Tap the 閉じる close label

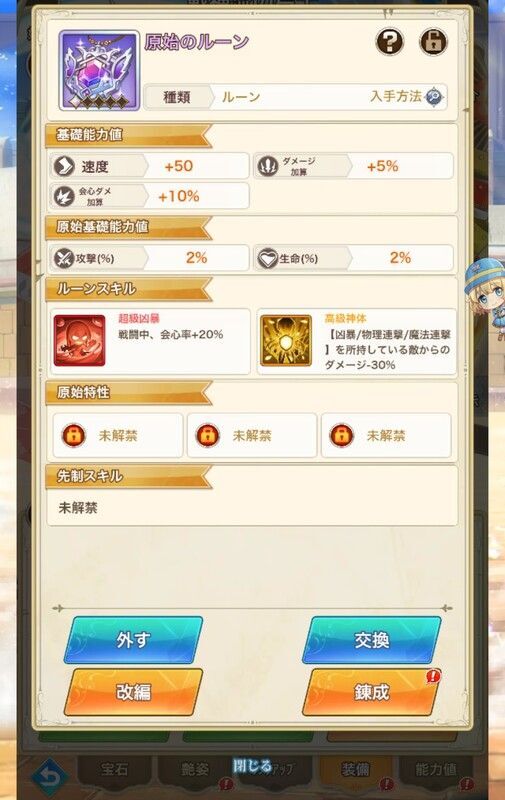pos(252,766)
